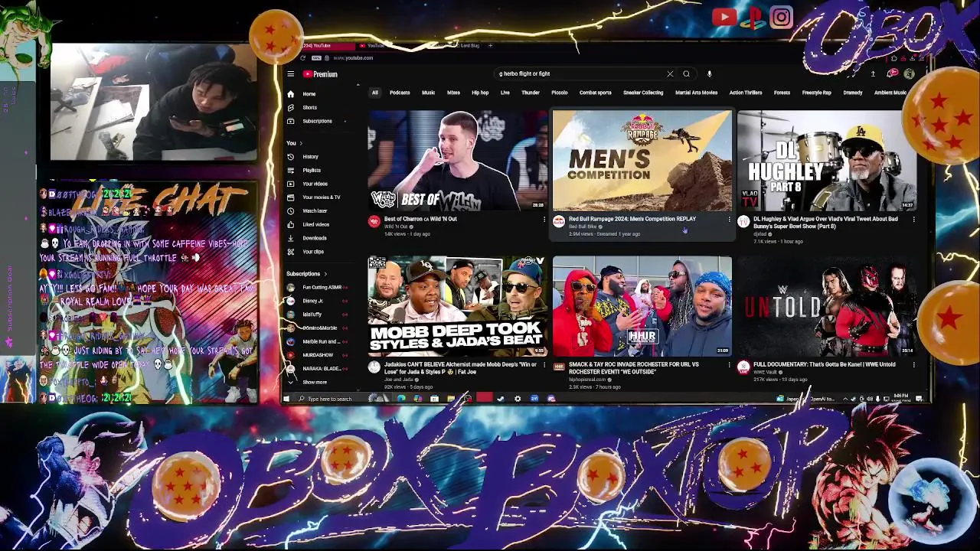The height and width of the screenshot is (551, 980).
Task: Play Best of Charron thumbnail
Action: coord(457,160)
